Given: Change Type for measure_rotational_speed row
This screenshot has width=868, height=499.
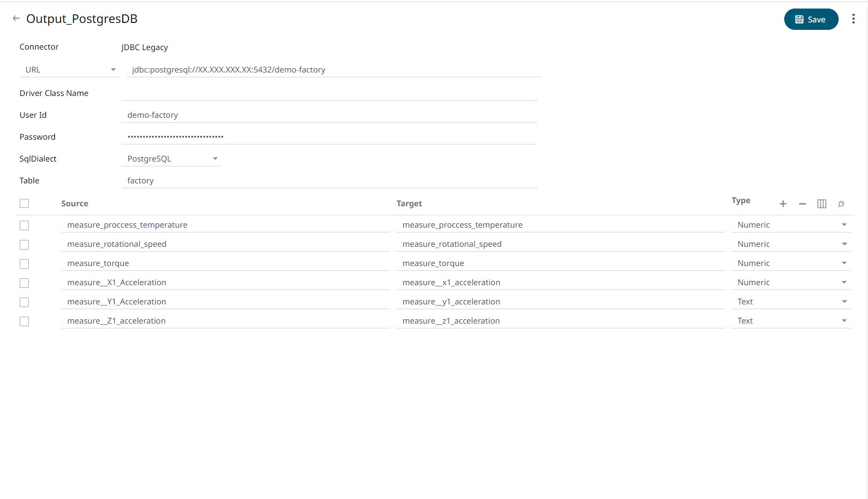Looking at the screenshot, I should click(x=791, y=244).
